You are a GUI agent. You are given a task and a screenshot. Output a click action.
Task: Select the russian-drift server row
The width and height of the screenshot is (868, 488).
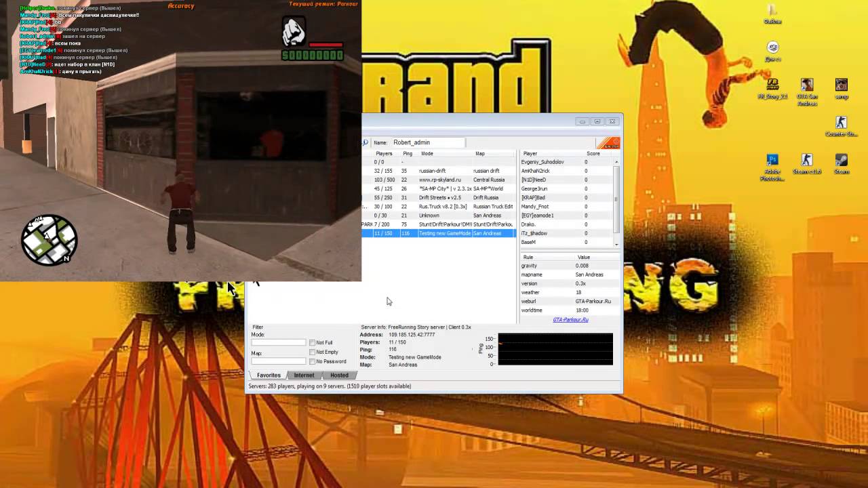point(439,171)
